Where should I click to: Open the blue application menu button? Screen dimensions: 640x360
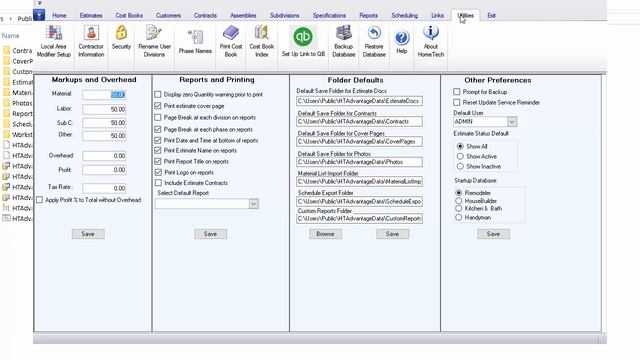39,15
